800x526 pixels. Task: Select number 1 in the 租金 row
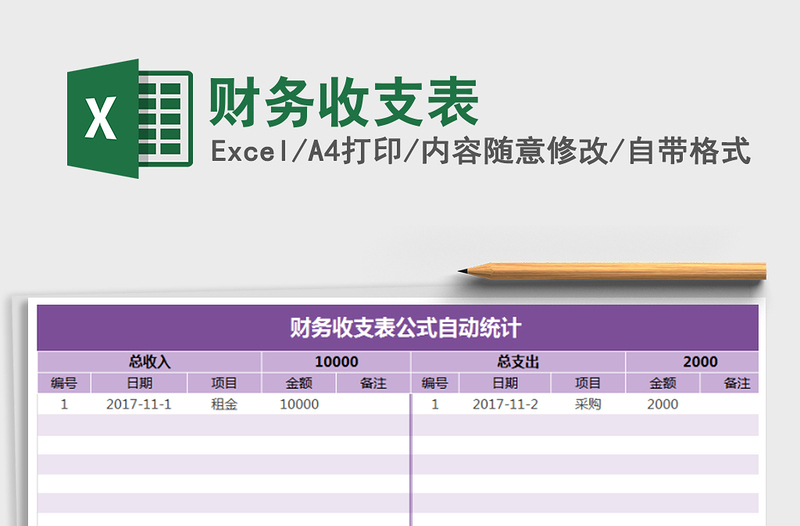(64, 405)
